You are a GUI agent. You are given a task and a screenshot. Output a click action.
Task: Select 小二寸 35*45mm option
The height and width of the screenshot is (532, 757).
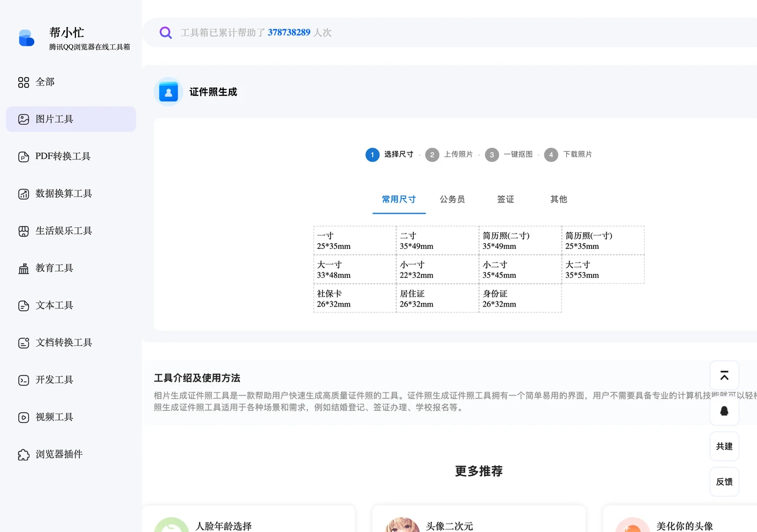pyautogui.click(x=520, y=269)
